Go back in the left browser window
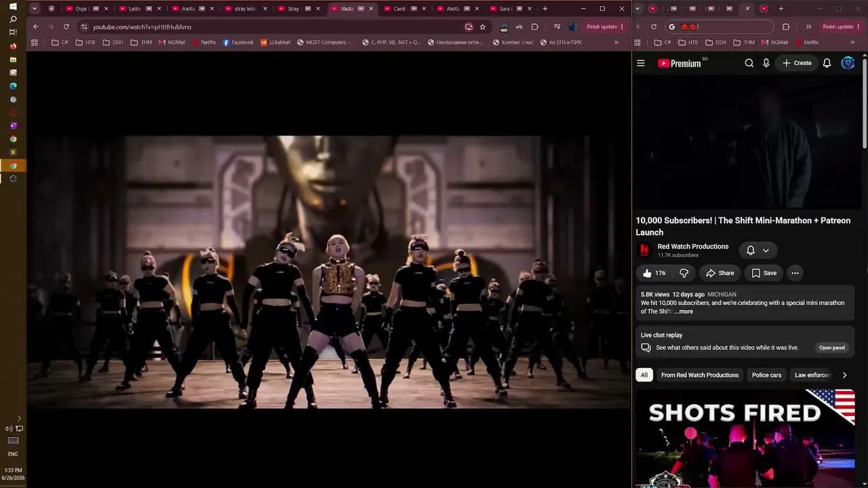The width and height of the screenshot is (868, 488). [36, 26]
